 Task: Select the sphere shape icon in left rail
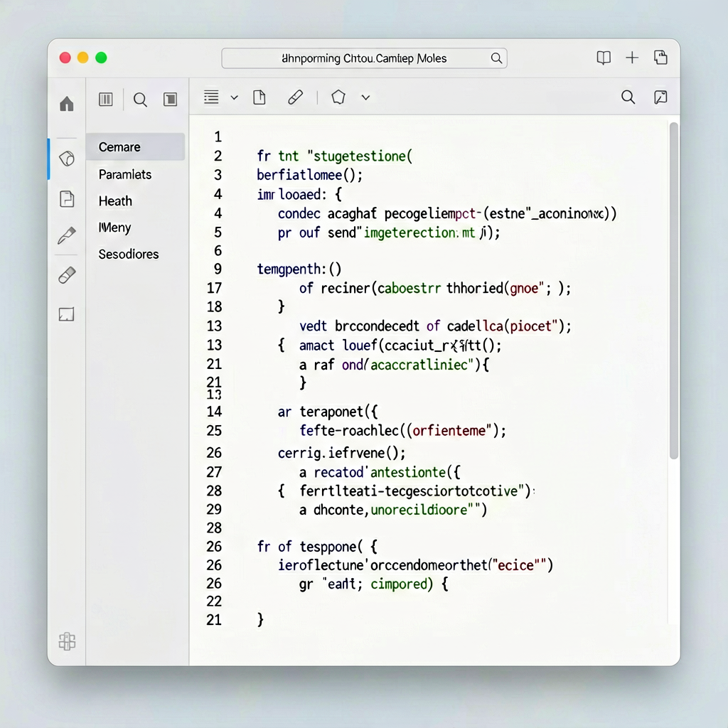click(x=67, y=159)
